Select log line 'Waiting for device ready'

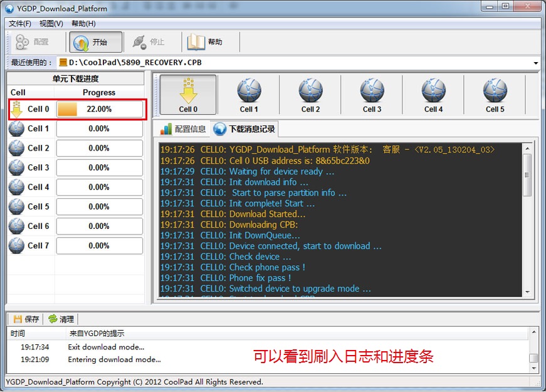coord(247,171)
